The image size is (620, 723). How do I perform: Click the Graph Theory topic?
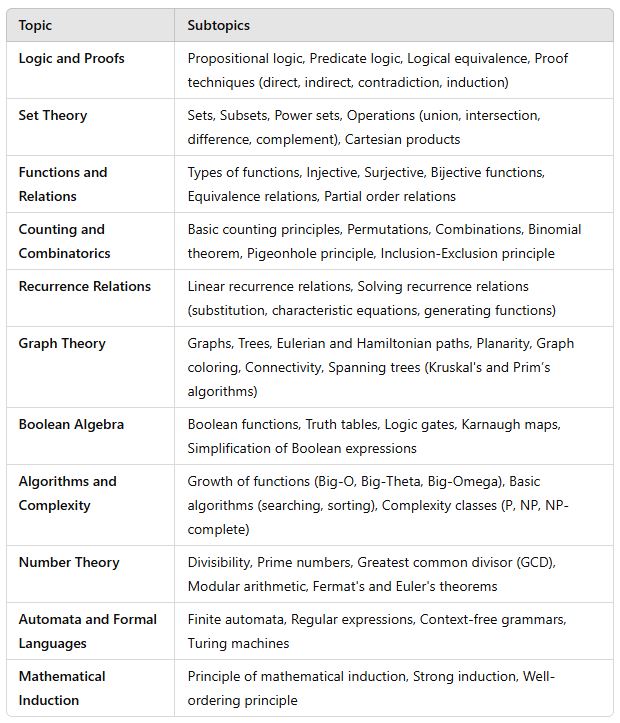[x=62, y=344]
